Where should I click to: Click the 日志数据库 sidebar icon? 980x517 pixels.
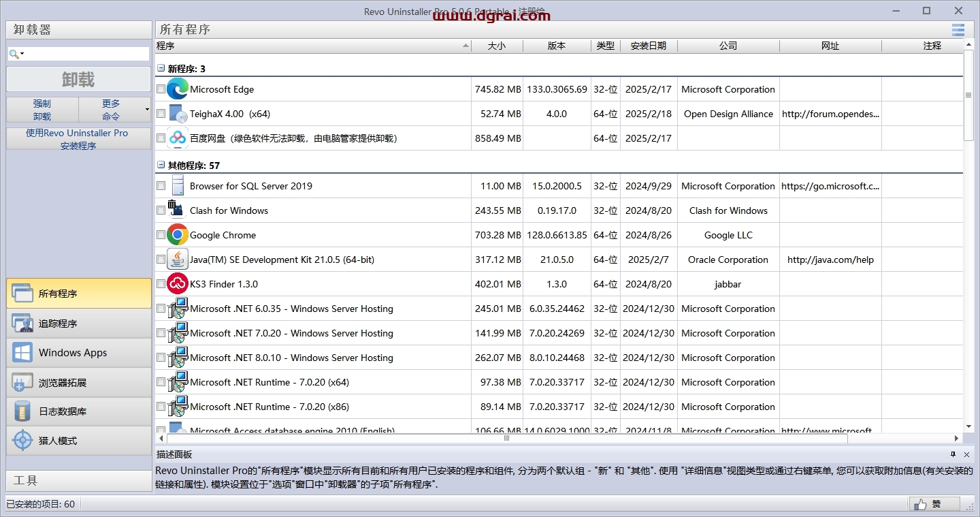click(x=22, y=411)
